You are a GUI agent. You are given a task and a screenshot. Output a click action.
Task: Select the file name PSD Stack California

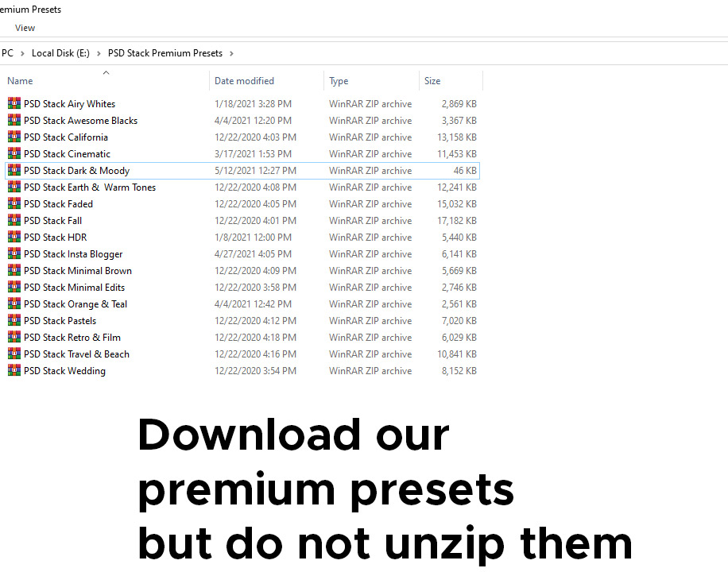[x=66, y=137]
